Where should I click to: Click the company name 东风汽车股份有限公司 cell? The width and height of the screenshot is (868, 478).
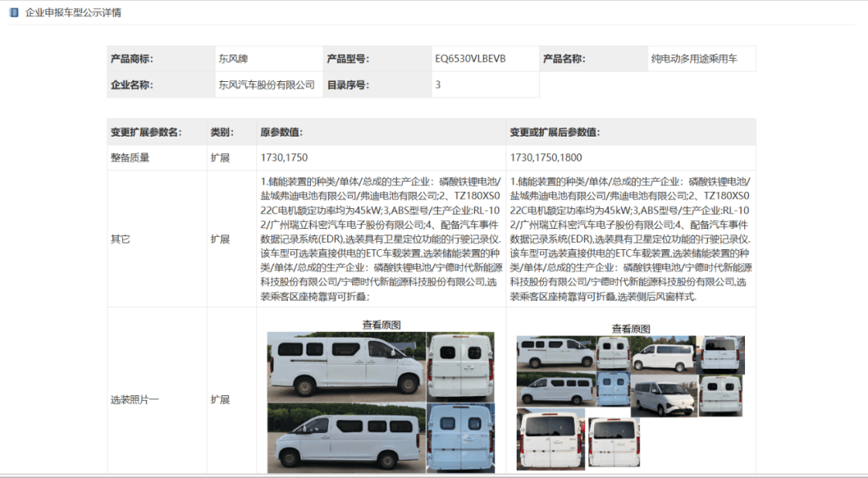point(266,84)
